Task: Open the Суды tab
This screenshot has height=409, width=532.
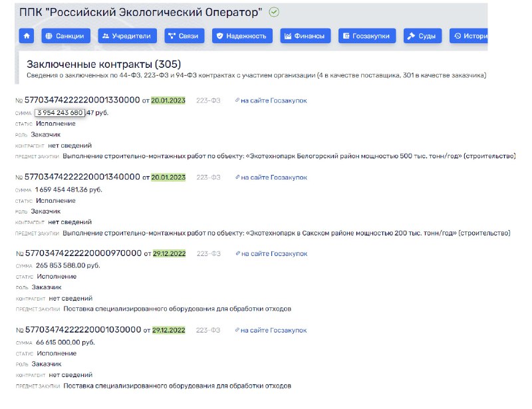Action: tap(422, 36)
